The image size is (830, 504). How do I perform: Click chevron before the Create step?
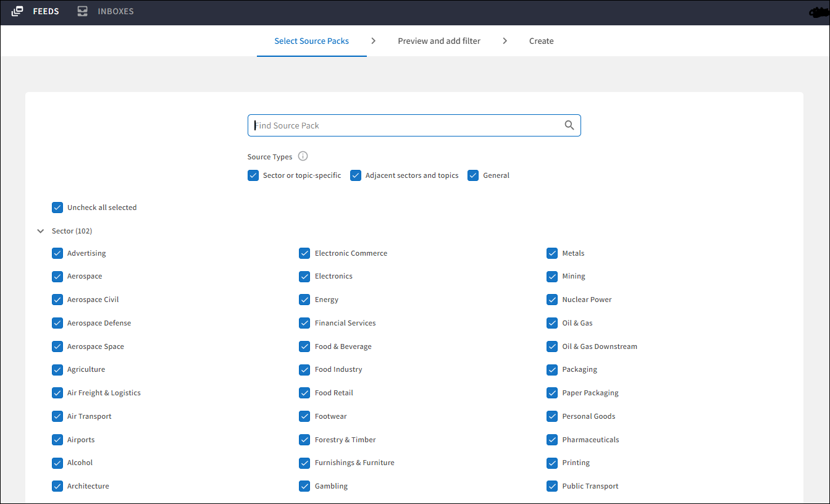(505, 41)
